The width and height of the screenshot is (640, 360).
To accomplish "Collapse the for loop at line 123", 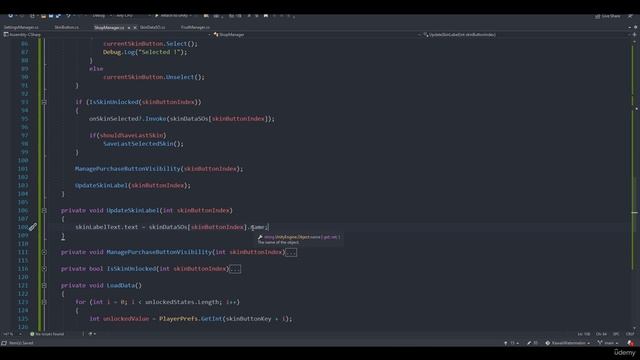I will (44, 302).
